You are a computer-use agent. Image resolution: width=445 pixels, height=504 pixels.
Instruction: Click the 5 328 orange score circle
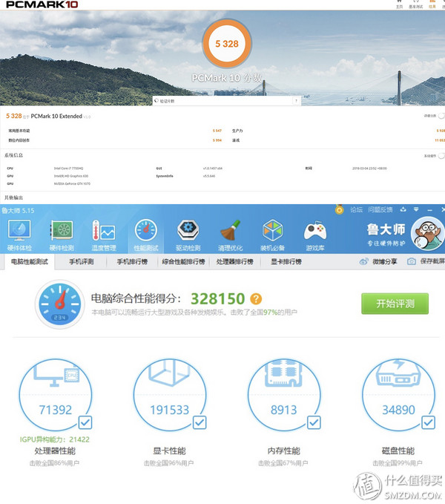pyautogui.click(x=227, y=43)
